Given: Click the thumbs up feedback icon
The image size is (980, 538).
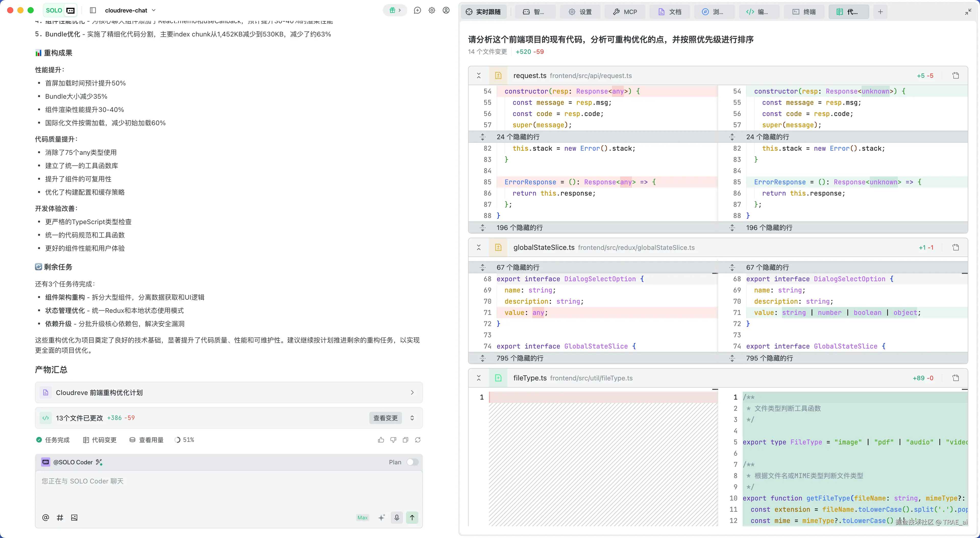Looking at the screenshot, I should pyautogui.click(x=381, y=440).
